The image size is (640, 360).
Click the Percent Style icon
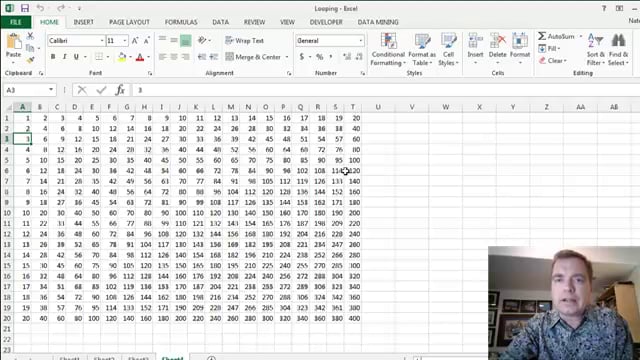point(320,57)
